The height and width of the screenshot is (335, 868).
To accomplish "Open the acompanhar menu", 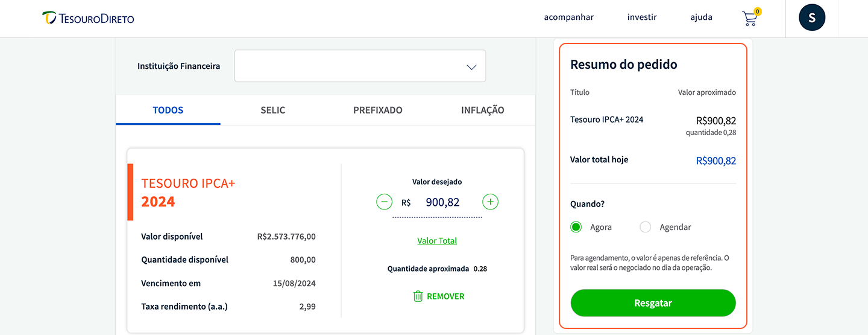I will pyautogui.click(x=569, y=18).
